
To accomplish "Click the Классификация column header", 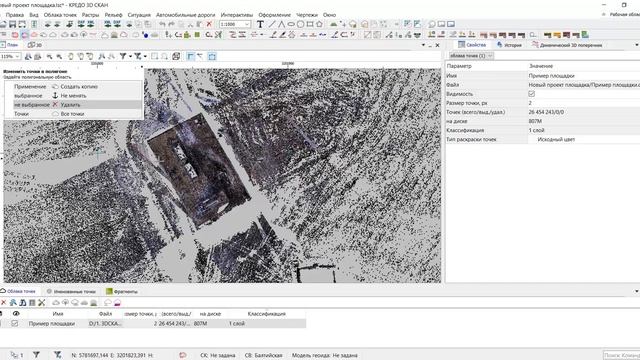I will click(x=267, y=314).
